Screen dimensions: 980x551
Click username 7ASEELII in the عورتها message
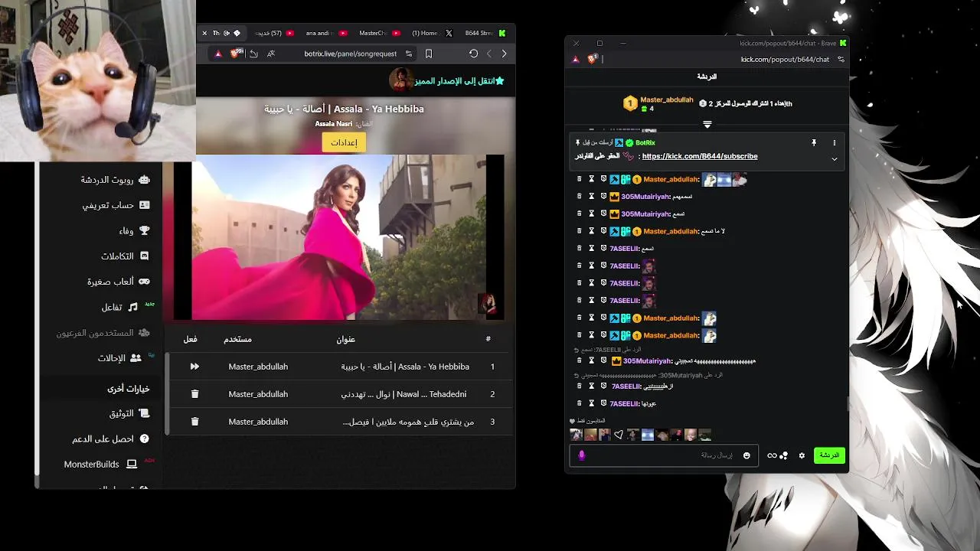pos(624,403)
